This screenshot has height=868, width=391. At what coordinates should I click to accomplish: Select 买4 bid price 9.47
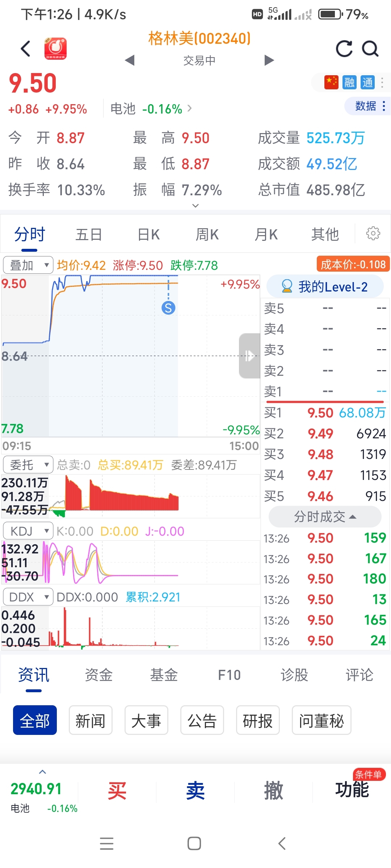(325, 475)
